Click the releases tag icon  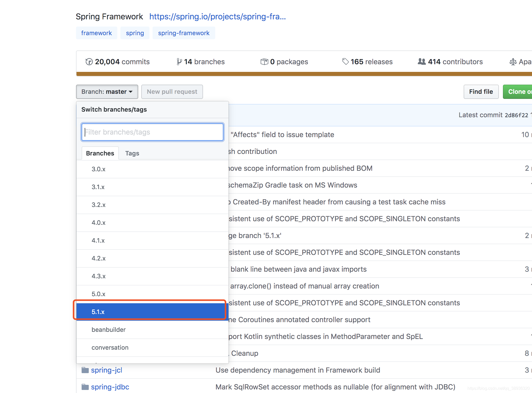point(345,61)
